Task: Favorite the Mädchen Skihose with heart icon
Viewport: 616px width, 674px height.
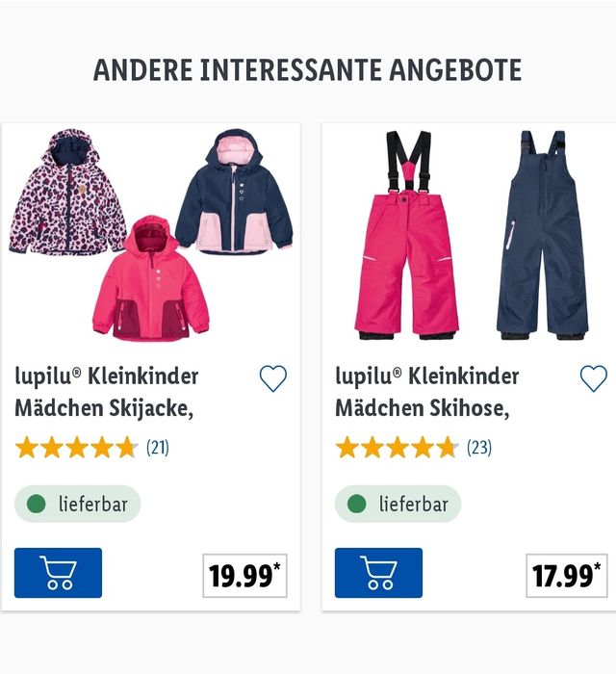Action: point(594,378)
